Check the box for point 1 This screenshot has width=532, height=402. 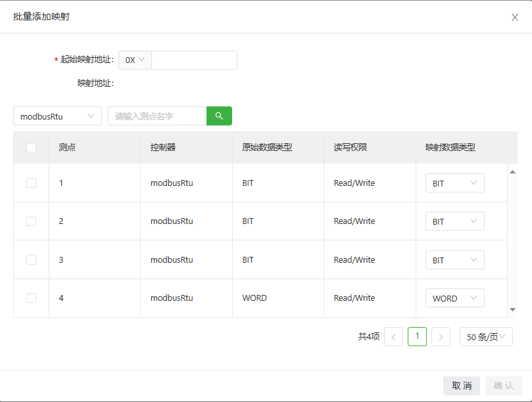(x=31, y=183)
